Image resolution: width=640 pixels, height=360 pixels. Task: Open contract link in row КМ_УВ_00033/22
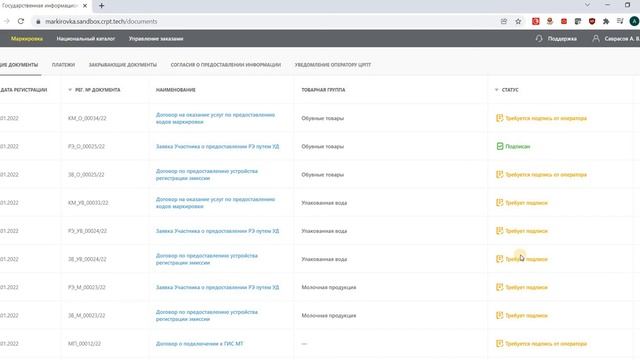(215, 203)
